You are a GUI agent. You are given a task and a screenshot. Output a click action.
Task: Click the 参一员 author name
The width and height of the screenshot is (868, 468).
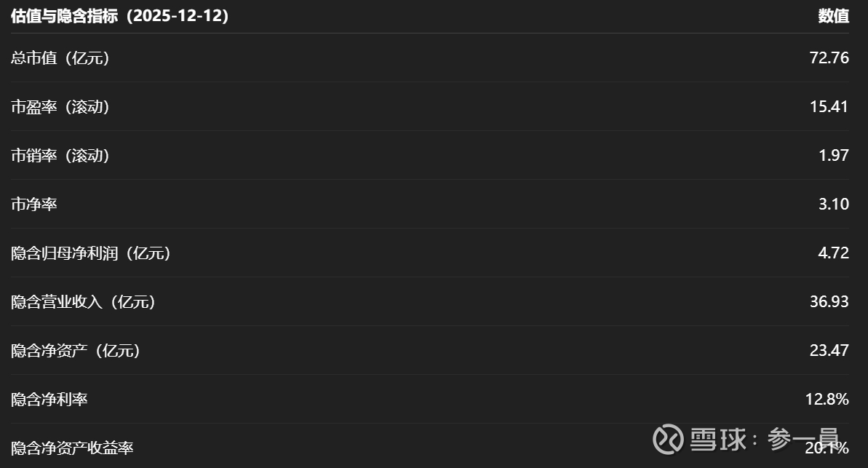pos(803,439)
